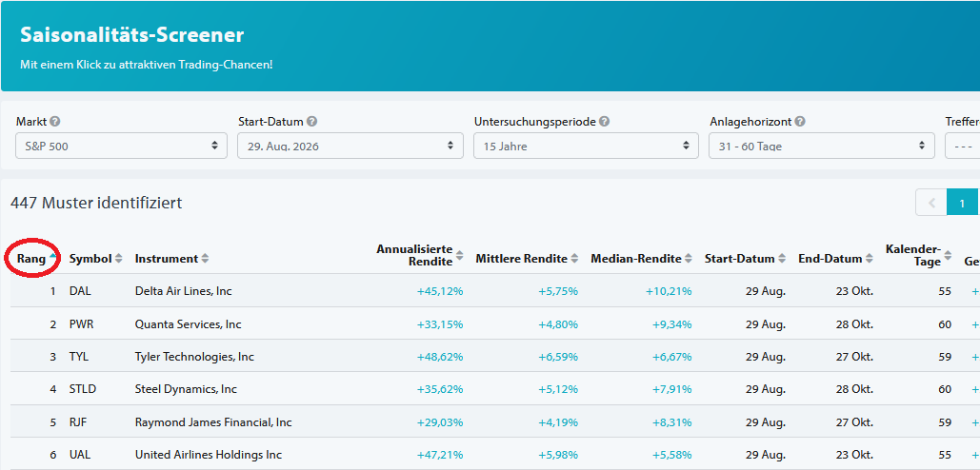980x470 pixels.
Task: Click the Symbol column header
Action: (90, 259)
